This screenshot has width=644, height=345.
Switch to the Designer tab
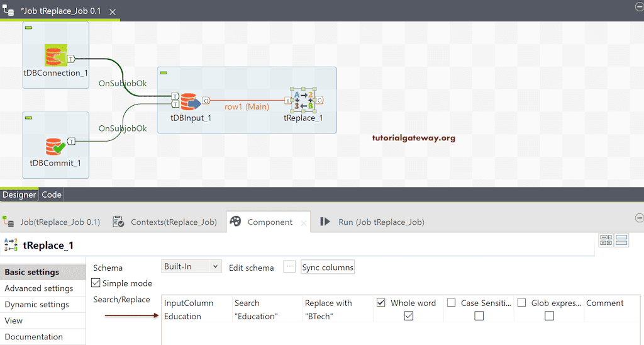pos(19,195)
